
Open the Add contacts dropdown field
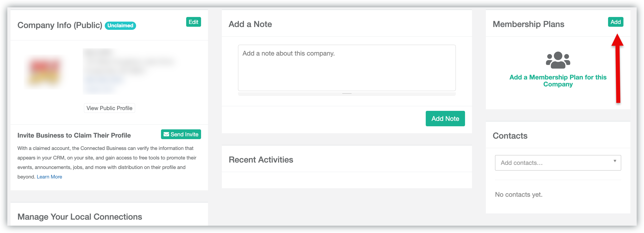click(555, 163)
